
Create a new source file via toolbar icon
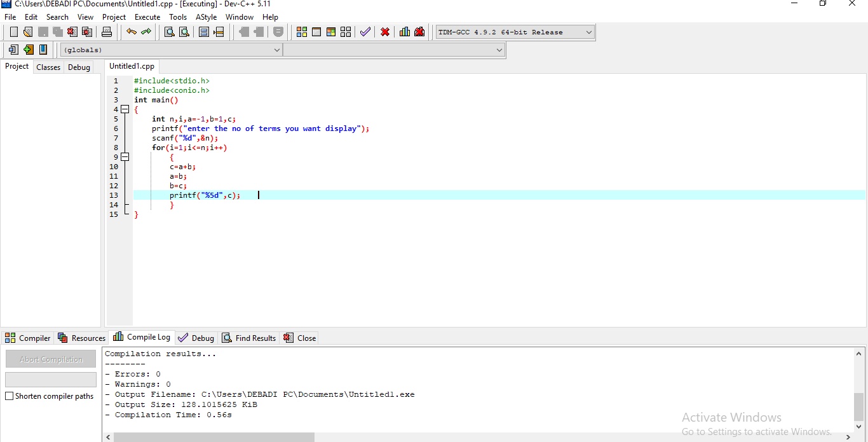(14, 32)
